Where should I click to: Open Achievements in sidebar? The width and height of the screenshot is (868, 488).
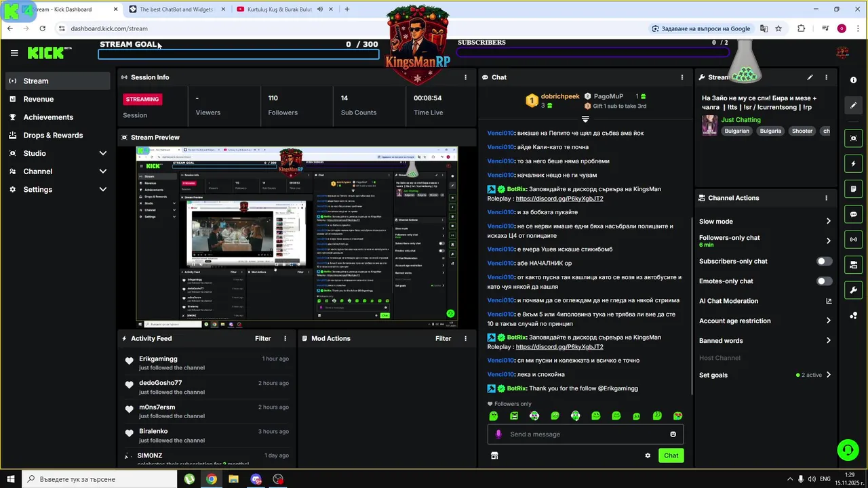(58, 117)
